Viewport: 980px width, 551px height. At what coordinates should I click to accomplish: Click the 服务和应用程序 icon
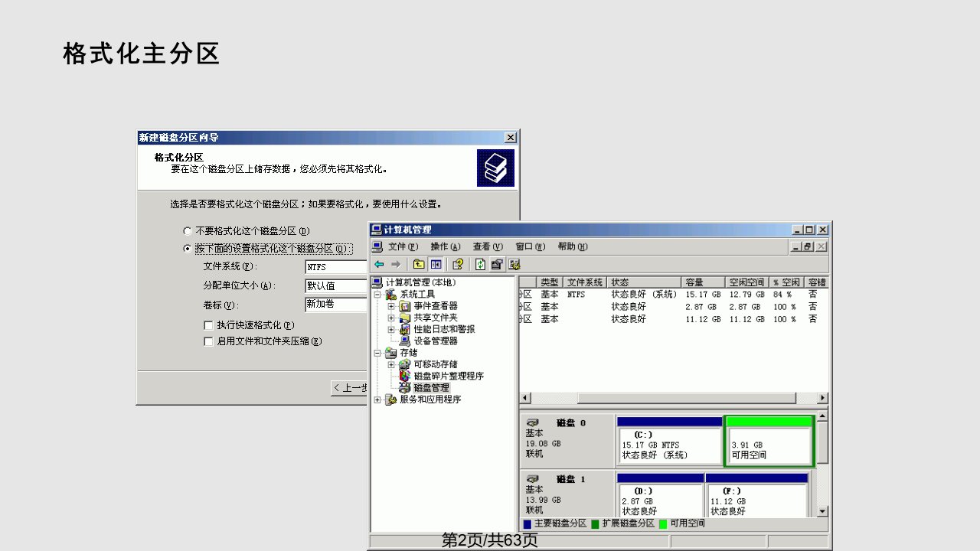[391, 399]
